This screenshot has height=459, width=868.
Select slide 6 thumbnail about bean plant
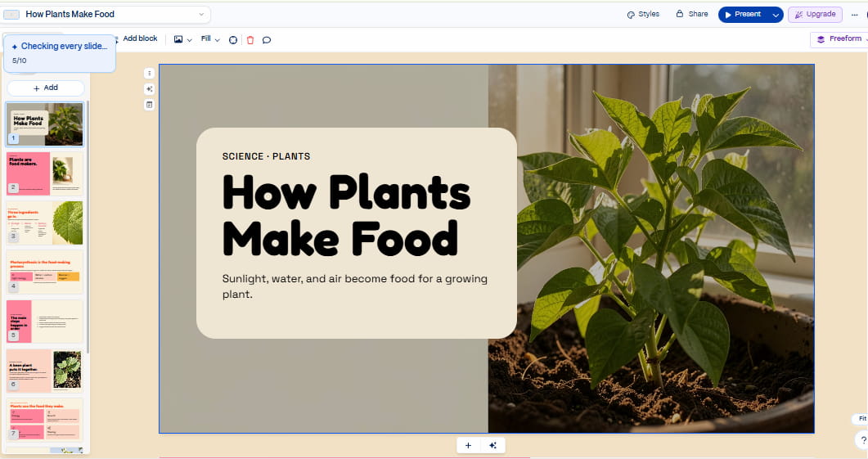(45, 370)
